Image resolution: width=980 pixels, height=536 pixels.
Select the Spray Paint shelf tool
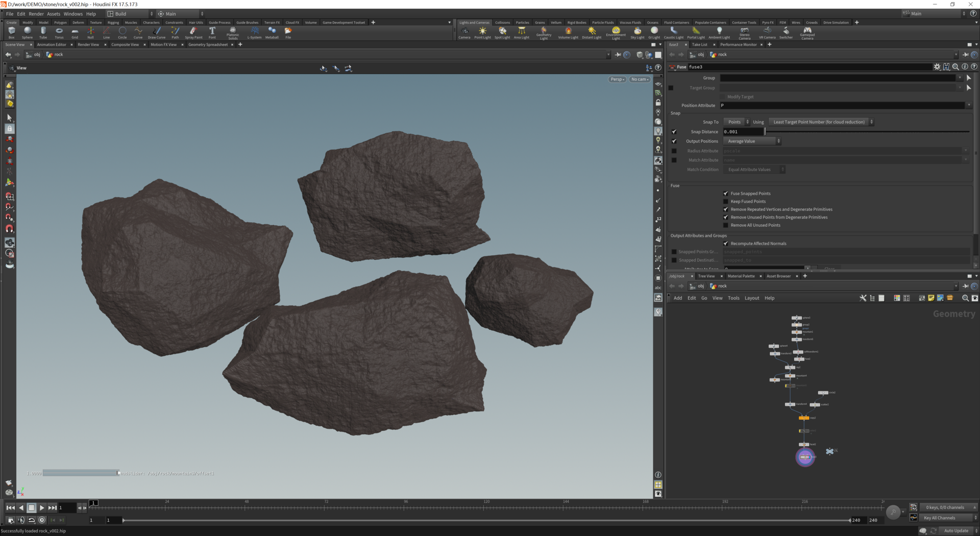pos(193,32)
